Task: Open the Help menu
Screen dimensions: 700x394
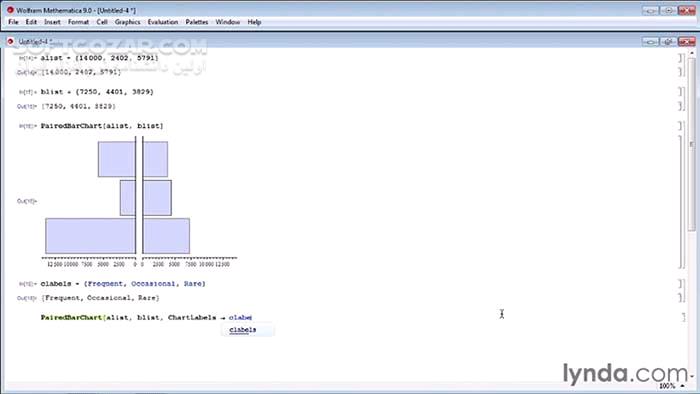Action: coord(254,22)
